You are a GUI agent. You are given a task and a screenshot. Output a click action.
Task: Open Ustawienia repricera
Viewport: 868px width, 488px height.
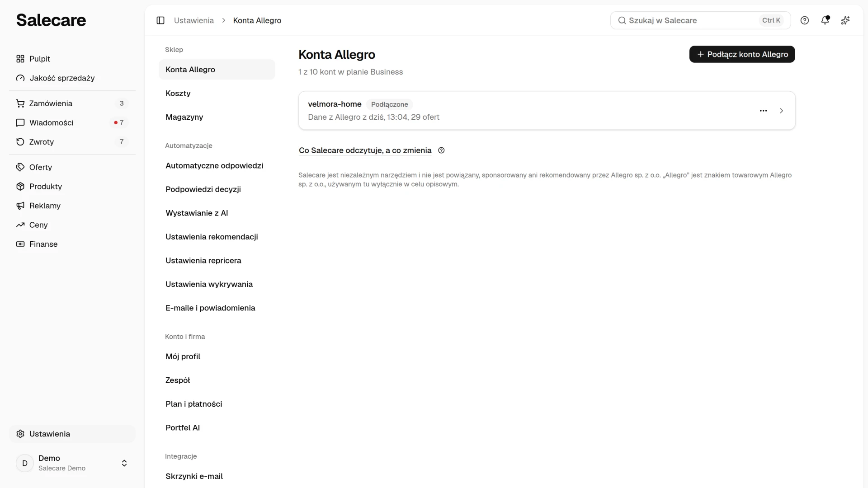coord(217,260)
